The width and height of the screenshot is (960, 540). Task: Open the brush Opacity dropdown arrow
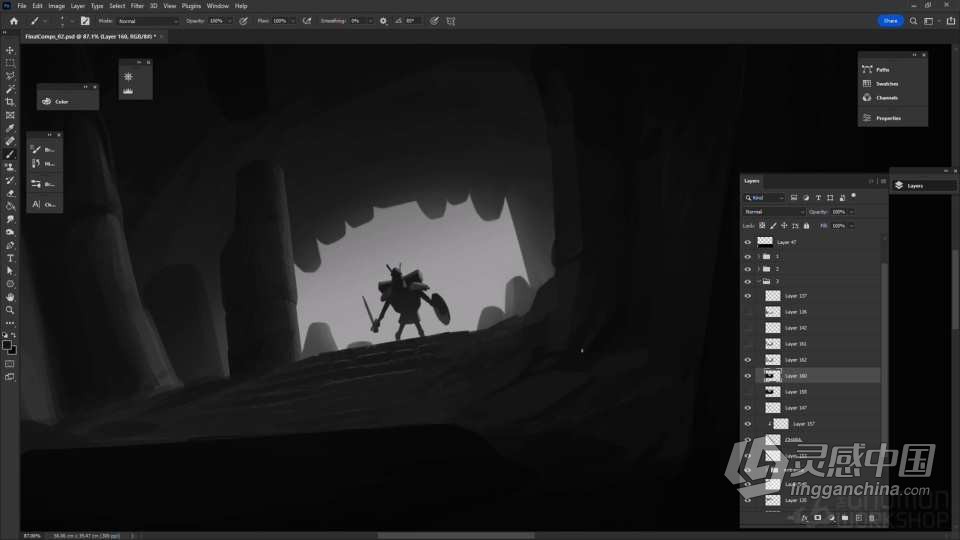coord(230,21)
